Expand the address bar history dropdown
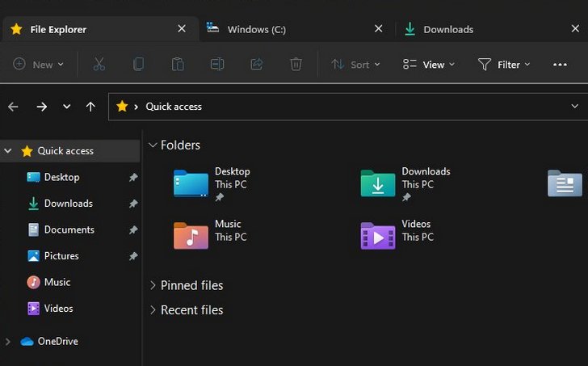Viewport: 588px width, 366px height. click(x=574, y=106)
